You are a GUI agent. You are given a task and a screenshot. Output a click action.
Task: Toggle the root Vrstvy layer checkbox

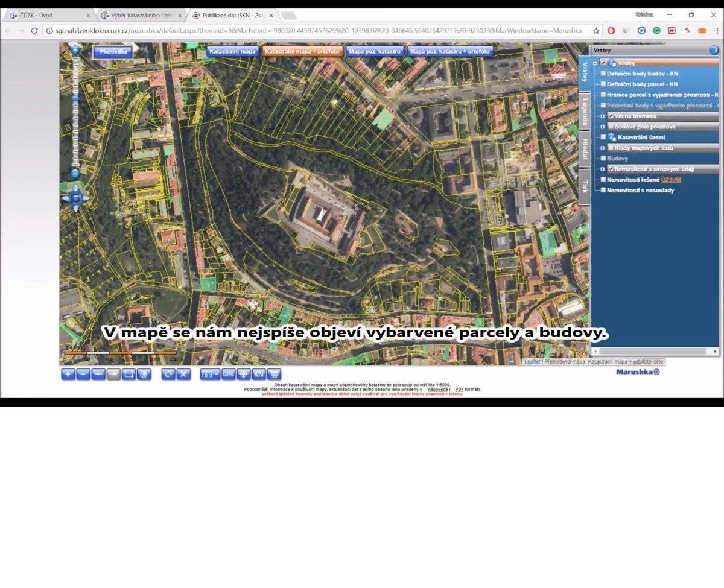click(603, 63)
